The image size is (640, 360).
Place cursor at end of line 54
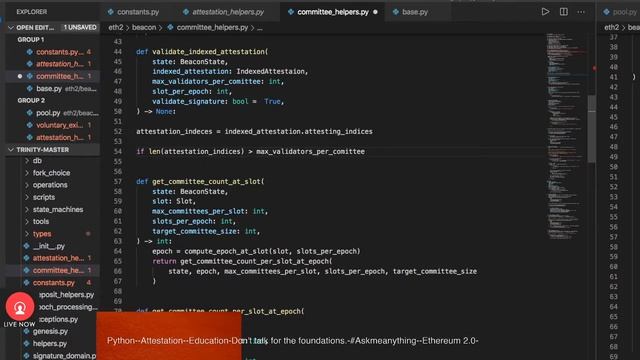pyautogui.click(x=365, y=151)
